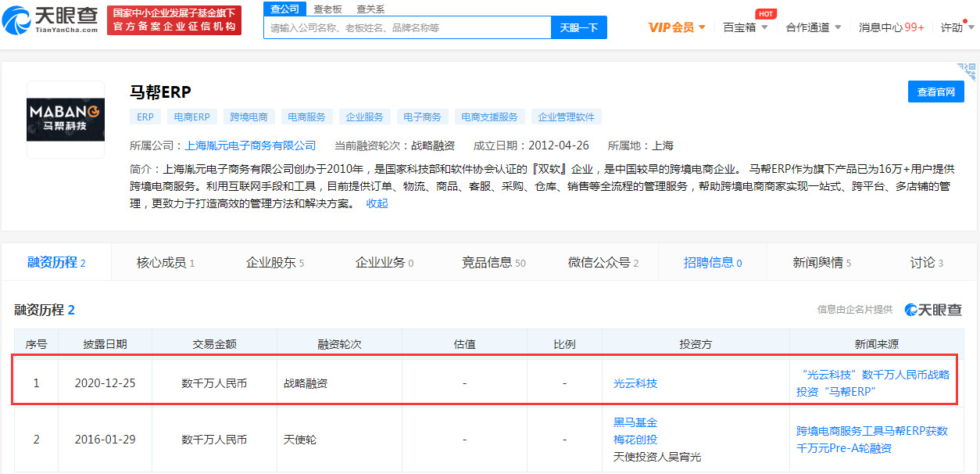980x474 pixels.
Task: Switch to the 微信公众号 tab
Action: click(x=603, y=263)
